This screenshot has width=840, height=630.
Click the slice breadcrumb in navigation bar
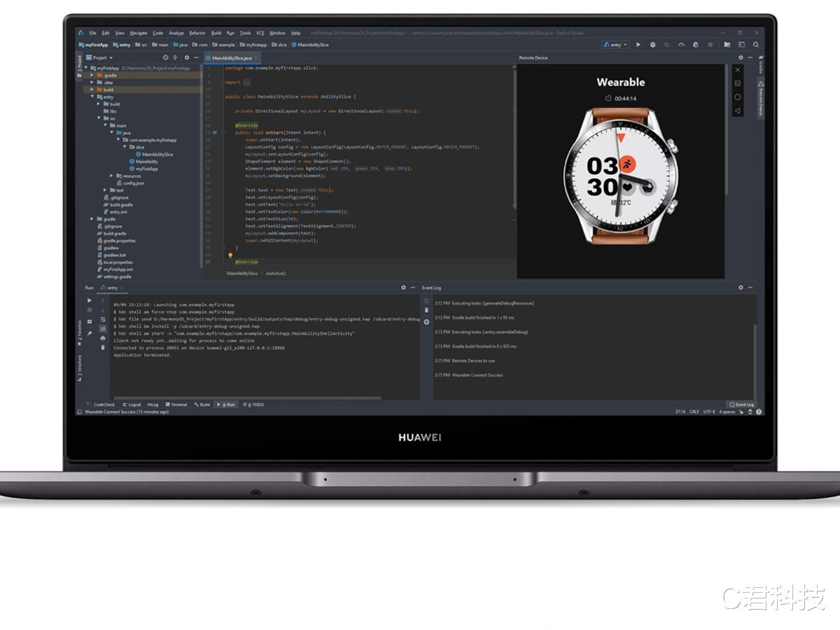[x=278, y=45]
